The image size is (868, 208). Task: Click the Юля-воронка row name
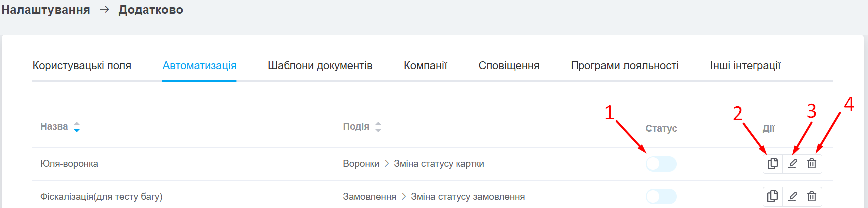pyautogui.click(x=69, y=164)
